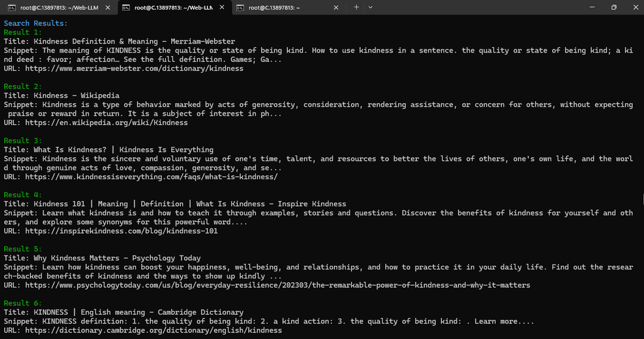Click the 'Search Results:' heading
644x339 pixels.
(x=36, y=23)
